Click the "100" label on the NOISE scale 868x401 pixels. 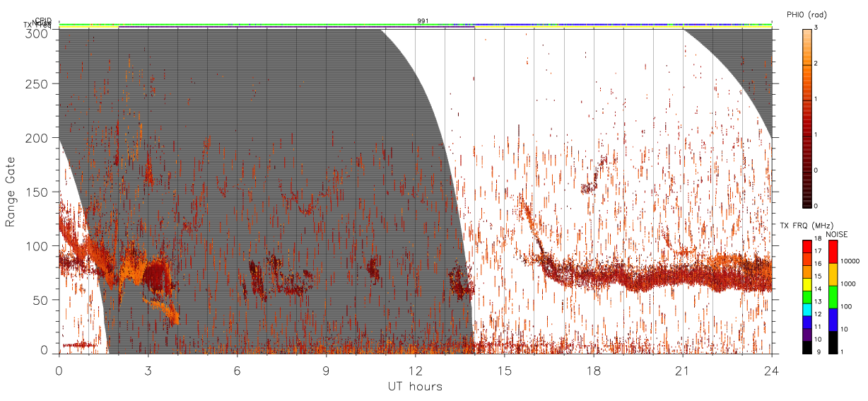pos(846,306)
